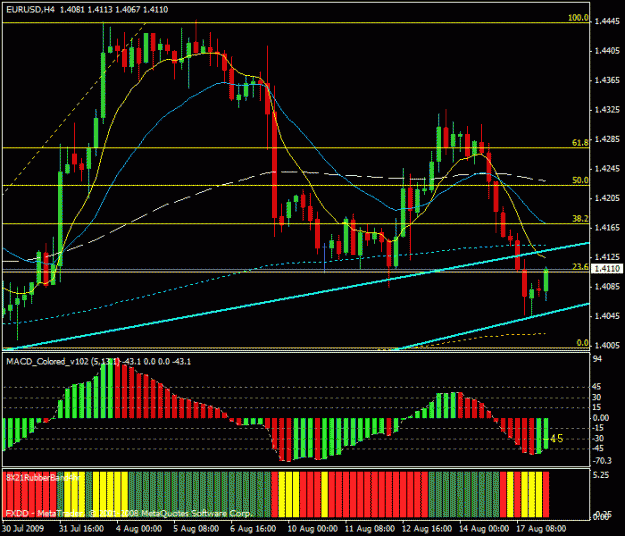Image resolution: width=625 pixels, height=536 pixels.
Task: Click the 1.4245 price axis label
Action: [x=607, y=169]
